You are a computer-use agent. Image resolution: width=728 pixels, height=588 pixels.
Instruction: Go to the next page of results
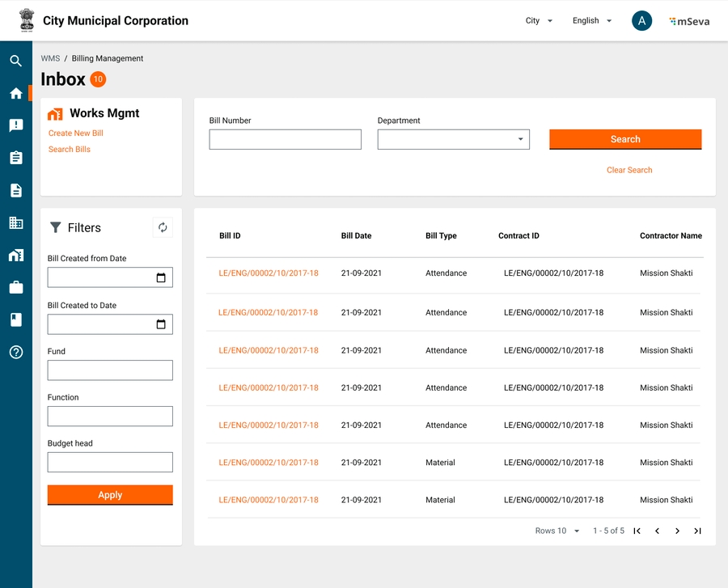tap(677, 531)
